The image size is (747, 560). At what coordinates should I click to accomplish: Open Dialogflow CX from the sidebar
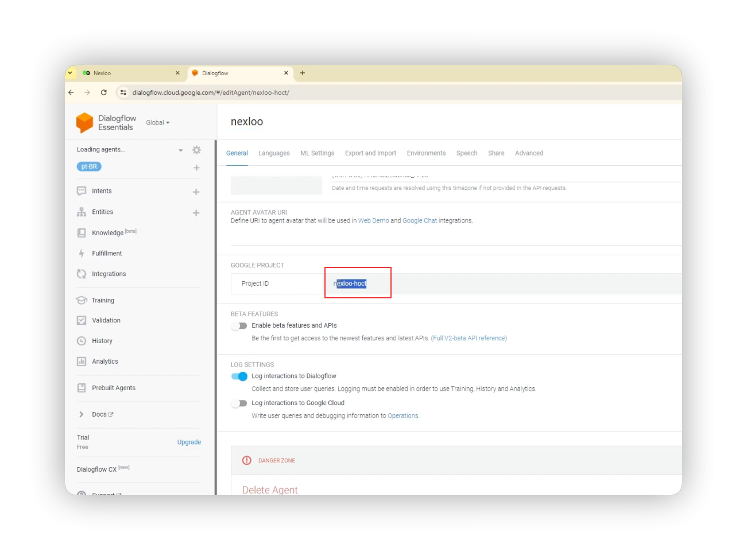tap(96, 469)
